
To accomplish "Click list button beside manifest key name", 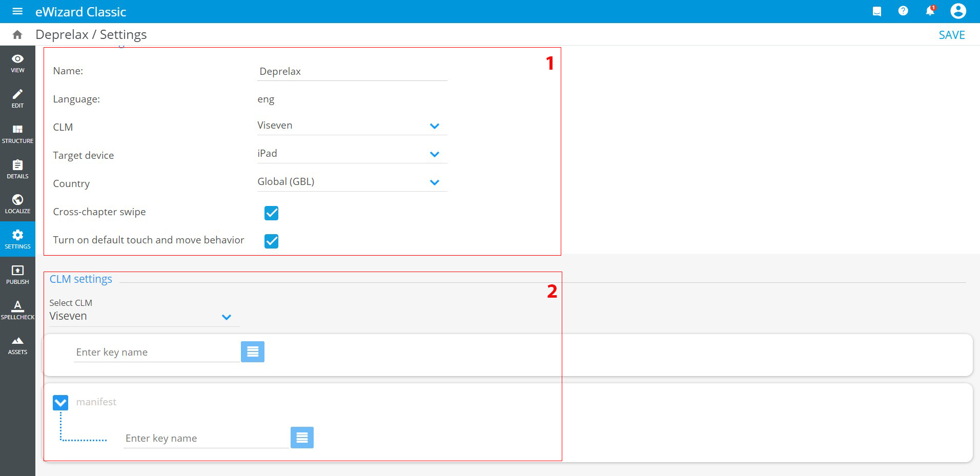I will (302, 438).
